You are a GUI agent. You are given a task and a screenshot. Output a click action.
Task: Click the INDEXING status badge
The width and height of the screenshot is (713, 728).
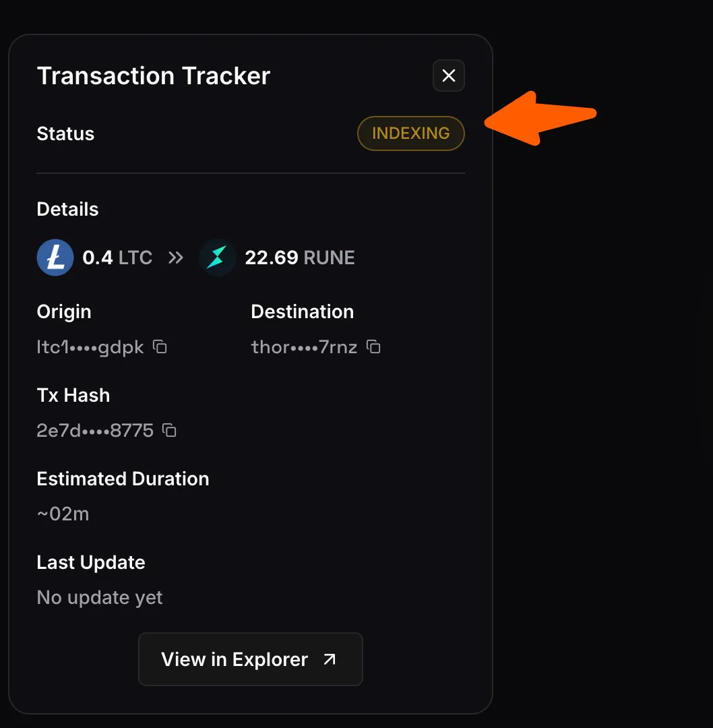pyautogui.click(x=411, y=133)
